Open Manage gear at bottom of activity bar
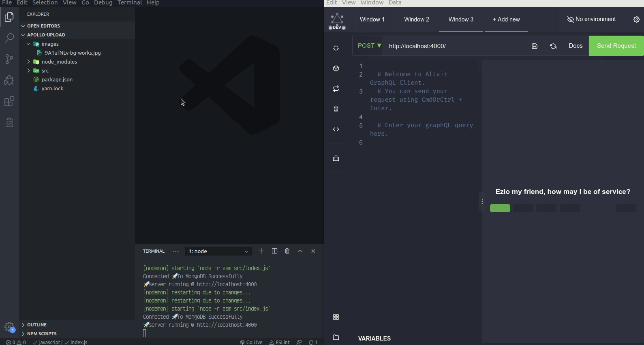 tap(9, 327)
